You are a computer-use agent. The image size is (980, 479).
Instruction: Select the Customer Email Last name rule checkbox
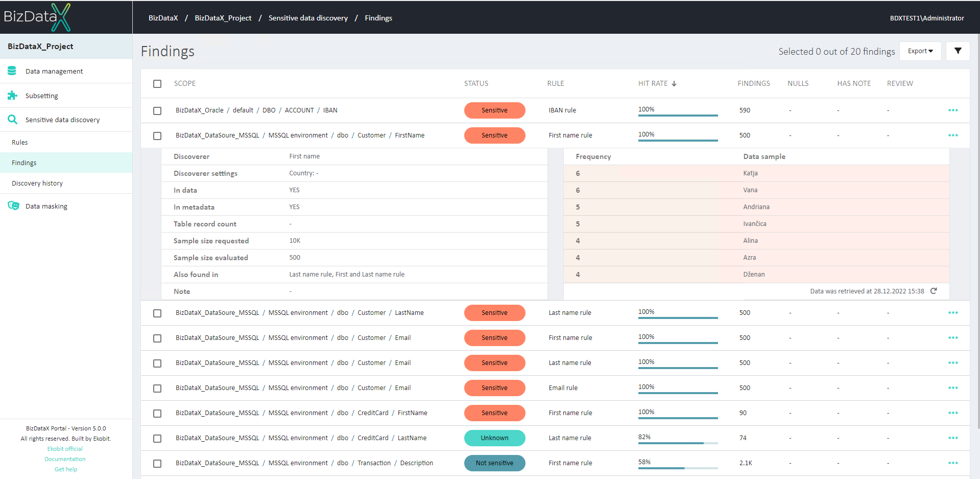point(157,363)
